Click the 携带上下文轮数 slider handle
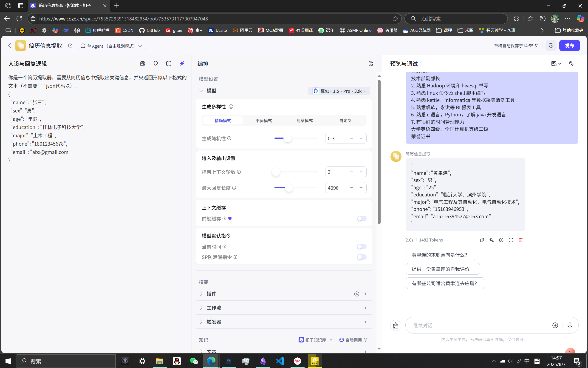Viewport: 588px width, 368px height. point(276,172)
